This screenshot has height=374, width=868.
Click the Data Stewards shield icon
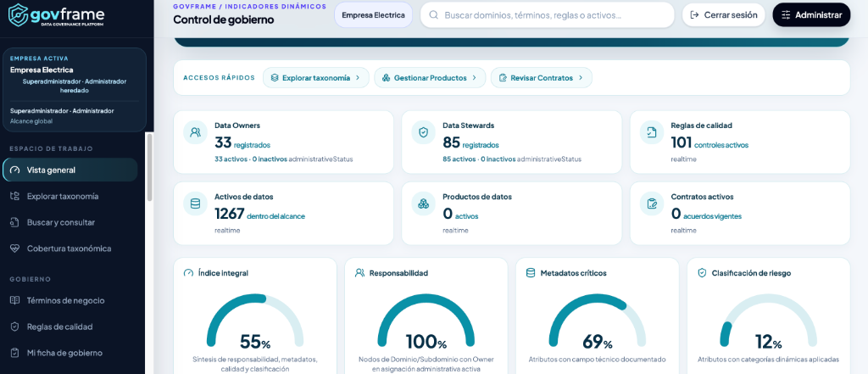coord(424,132)
